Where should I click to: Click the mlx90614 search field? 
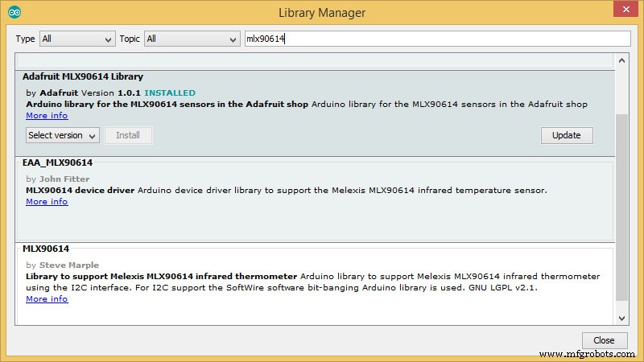pos(436,39)
